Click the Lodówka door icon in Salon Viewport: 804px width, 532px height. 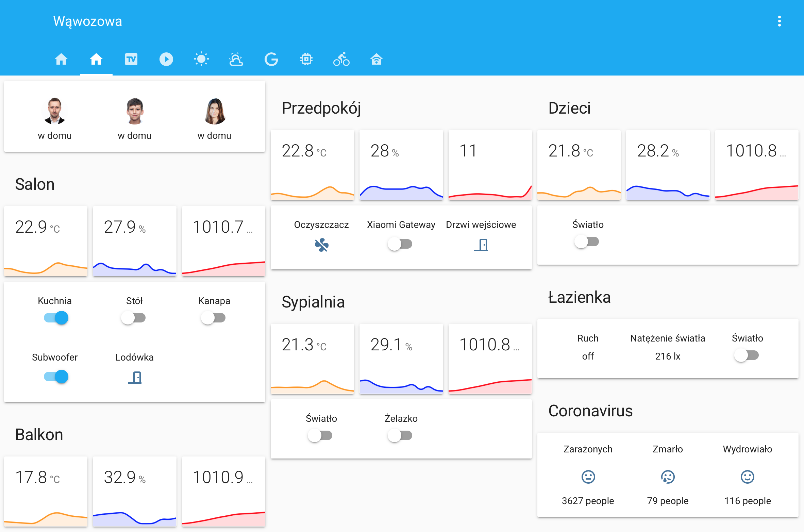134,378
